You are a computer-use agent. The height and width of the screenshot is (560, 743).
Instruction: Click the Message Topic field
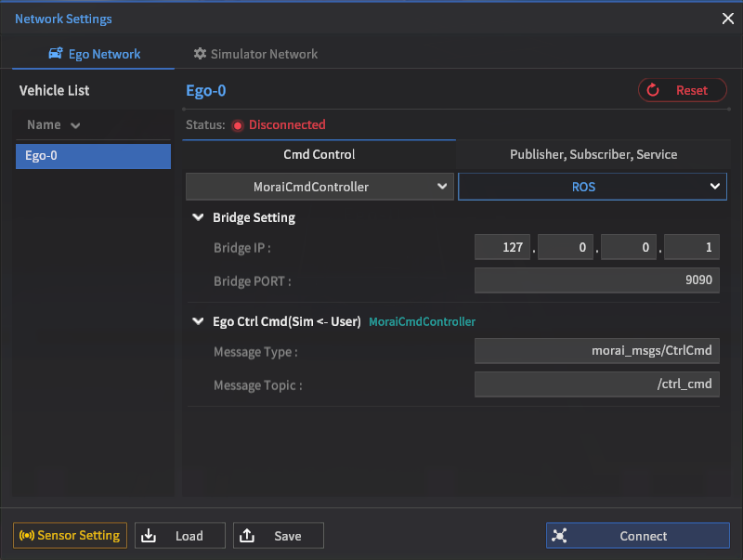point(596,384)
